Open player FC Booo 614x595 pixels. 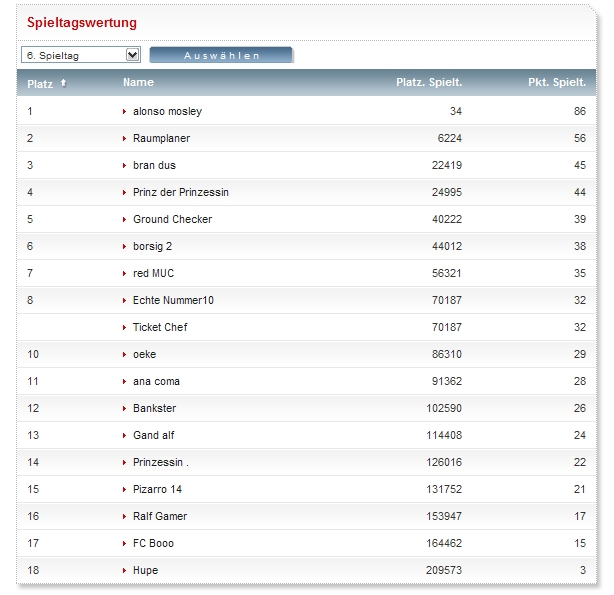[153, 543]
